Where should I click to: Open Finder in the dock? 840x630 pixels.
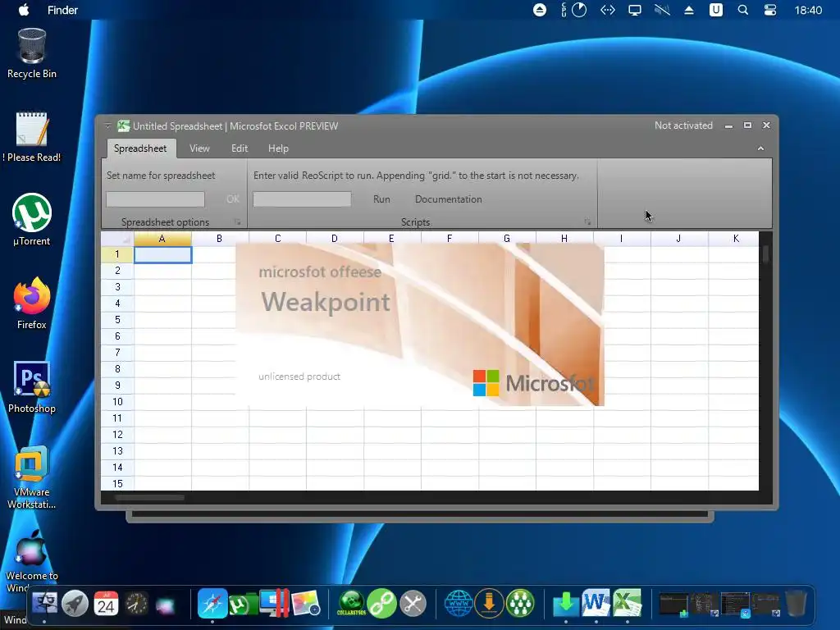coord(44,603)
